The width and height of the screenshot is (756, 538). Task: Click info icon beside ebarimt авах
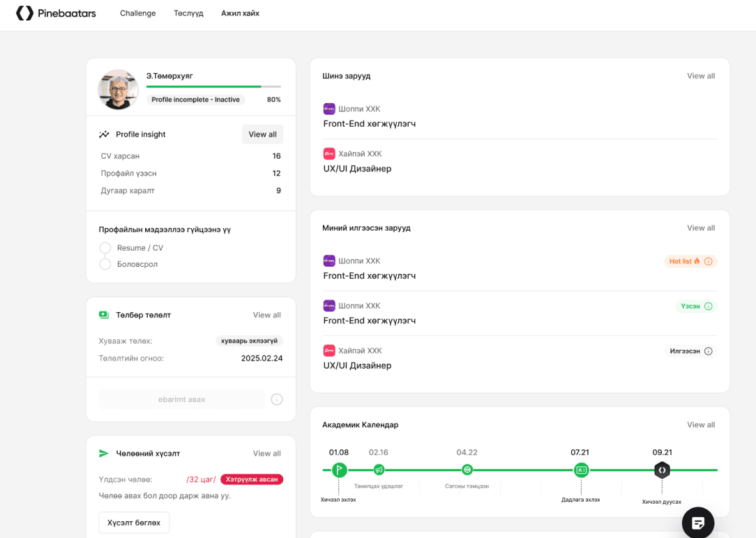277,399
